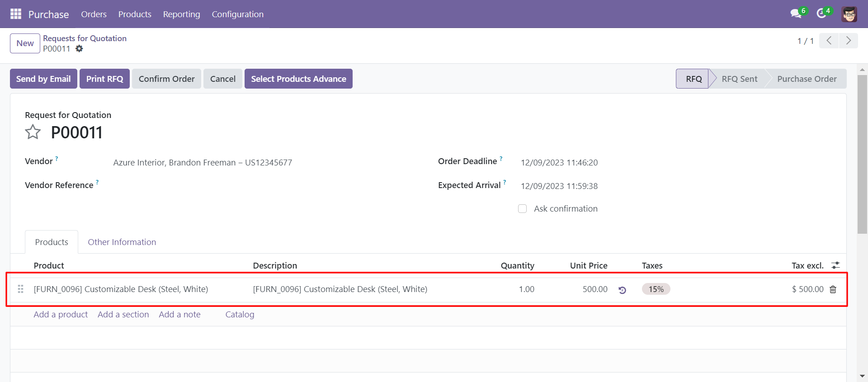Click the Requests for Quotation breadcrumb
The width and height of the screenshot is (868, 382).
[85, 38]
